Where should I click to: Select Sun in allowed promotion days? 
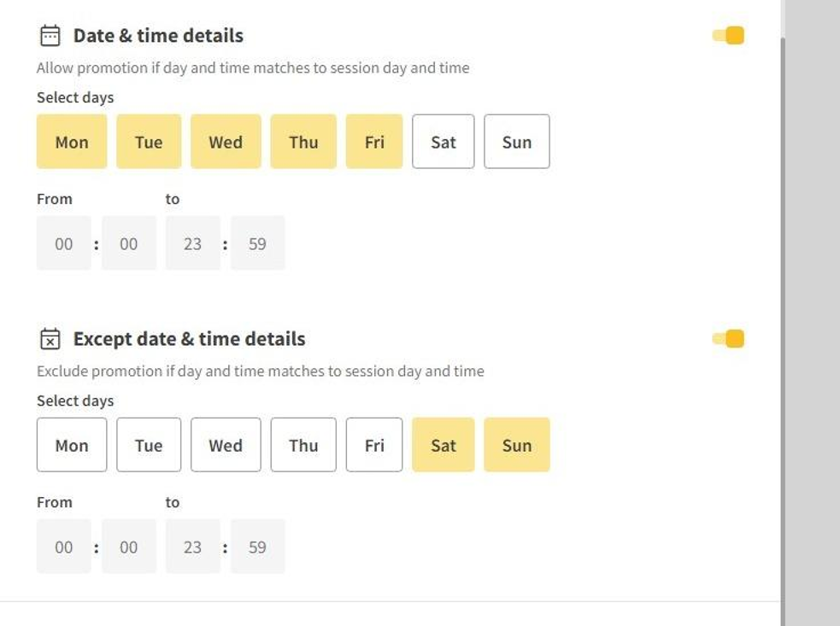point(516,142)
